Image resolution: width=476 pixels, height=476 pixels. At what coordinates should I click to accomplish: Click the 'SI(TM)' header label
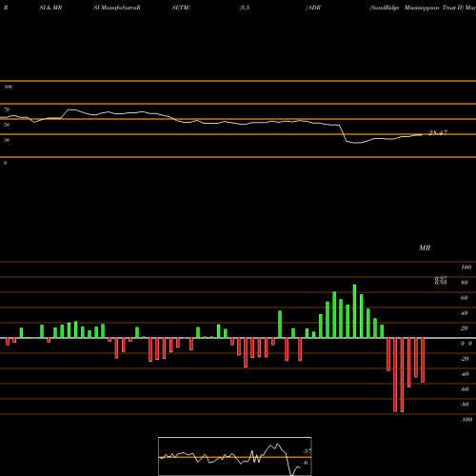tap(181, 8)
